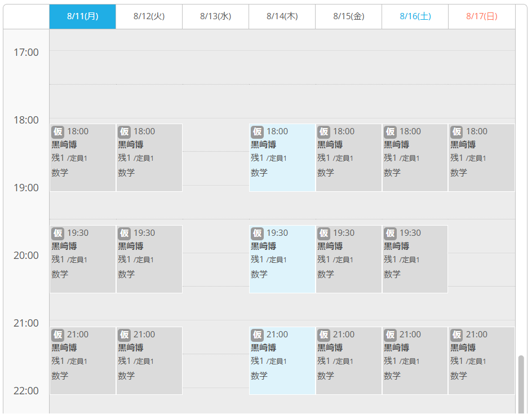The width and height of the screenshot is (532, 418).
Task: Click the 仮 badge on 8/12 21:00 slot
Action: pos(124,335)
